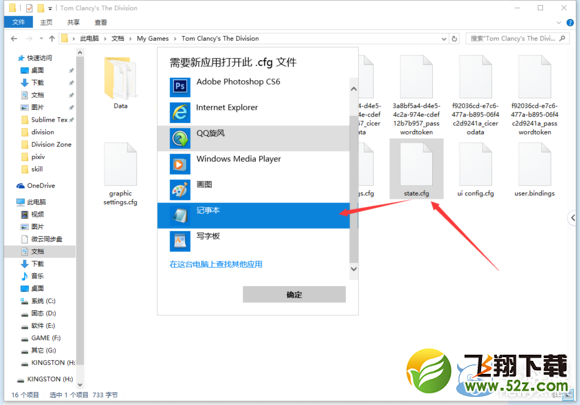The image size is (580, 405).
Task: Open 系统 (C:) drive
Action: click(38, 301)
